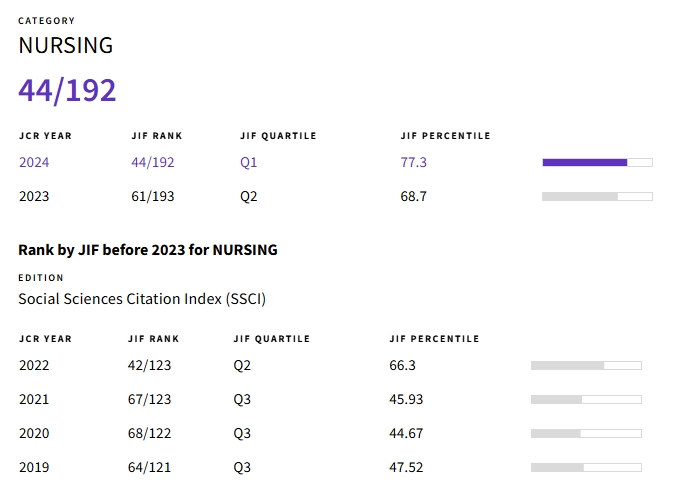Click the 44/192 JIF rank link in the 2024 row
The width and height of the screenshot is (697, 503).
click(153, 162)
